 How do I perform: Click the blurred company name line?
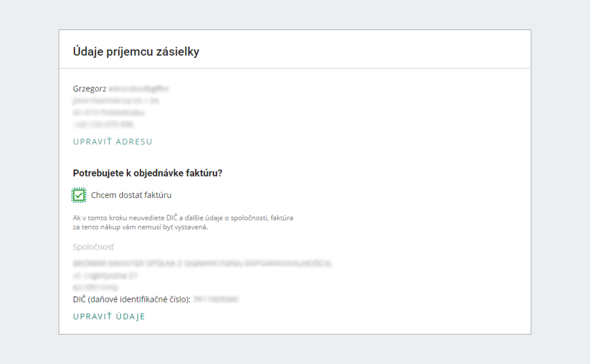203,264
